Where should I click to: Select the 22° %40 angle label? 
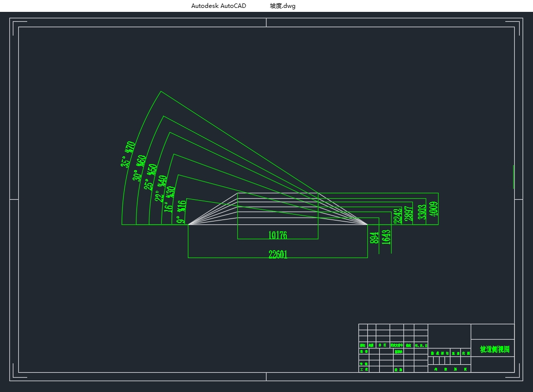[161, 188]
